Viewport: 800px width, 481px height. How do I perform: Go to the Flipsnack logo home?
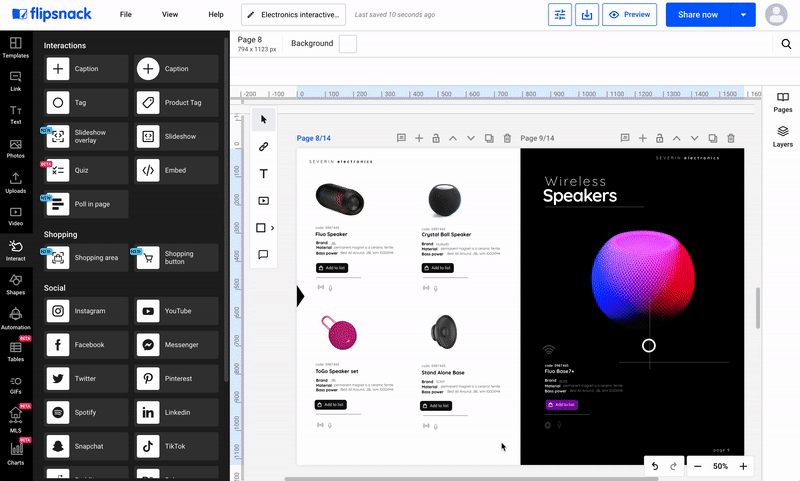coord(52,14)
